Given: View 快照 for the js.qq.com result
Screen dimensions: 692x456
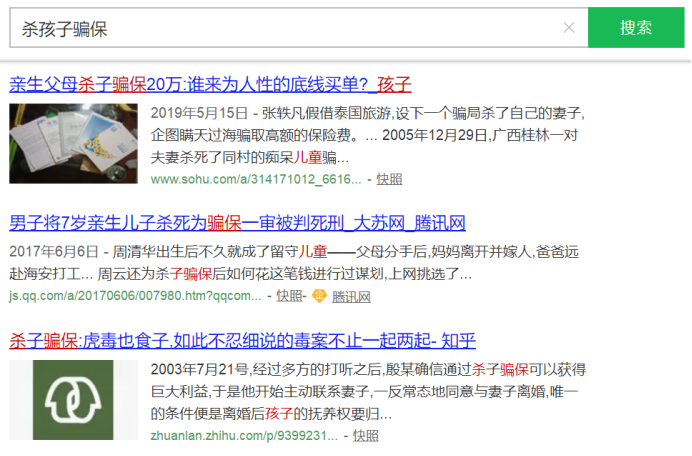Looking at the screenshot, I should pos(289,296).
